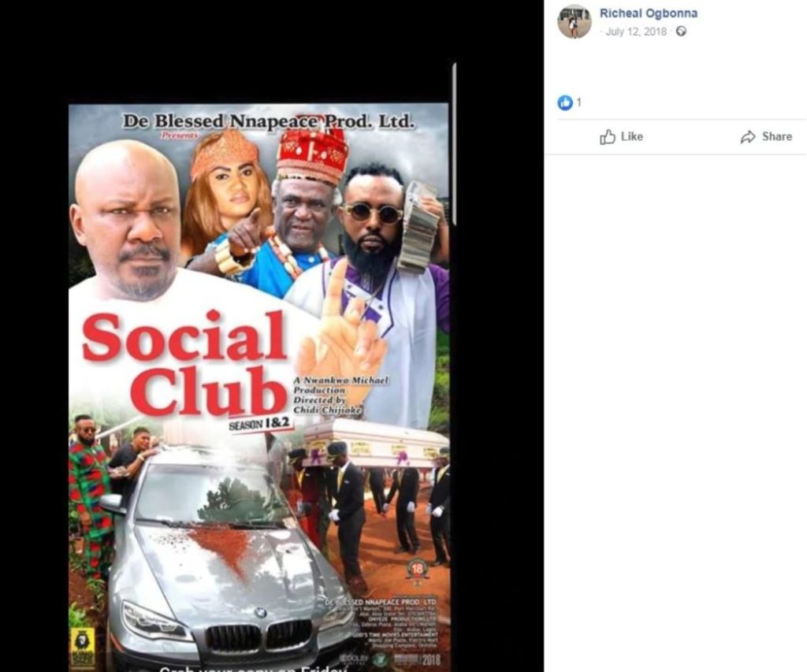Select the Share label text
This screenshot has width=807, height=672.
776,137
